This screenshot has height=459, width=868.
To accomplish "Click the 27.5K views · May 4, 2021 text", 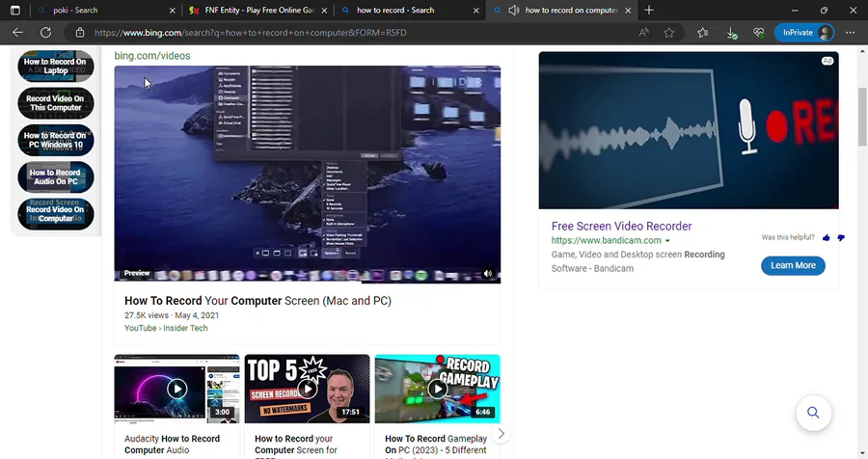I will tap(172, 315).
